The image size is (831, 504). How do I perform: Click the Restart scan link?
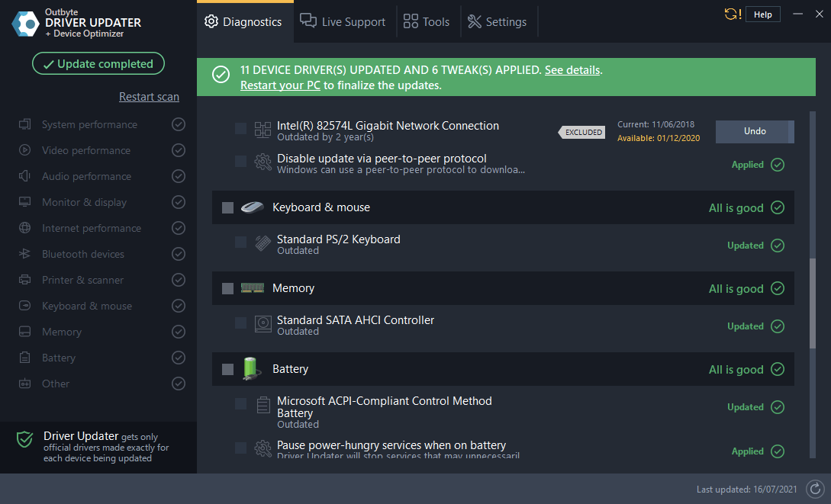pyautogui.click(x=149, y=97)
